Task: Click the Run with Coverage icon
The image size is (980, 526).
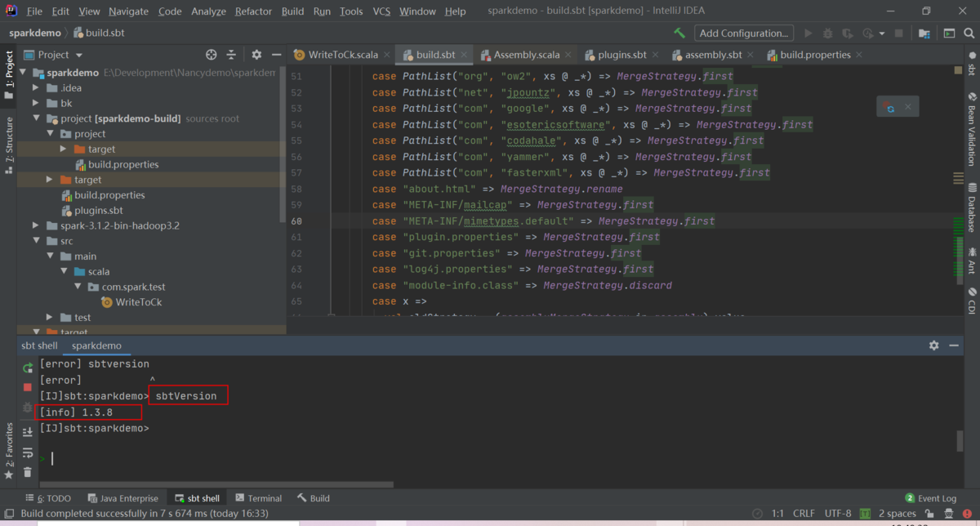Action: coord(848,33)
